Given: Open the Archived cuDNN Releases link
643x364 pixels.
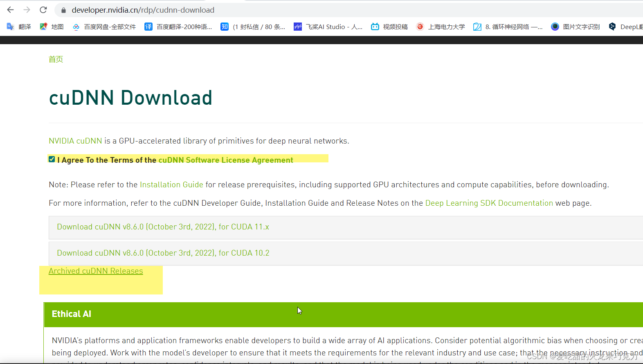Looking at the screenshot, I should coord(96,271).
